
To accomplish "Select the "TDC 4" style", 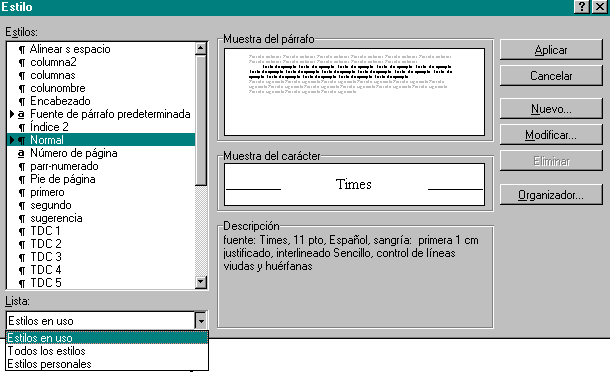I will click(x=101, y=270).
